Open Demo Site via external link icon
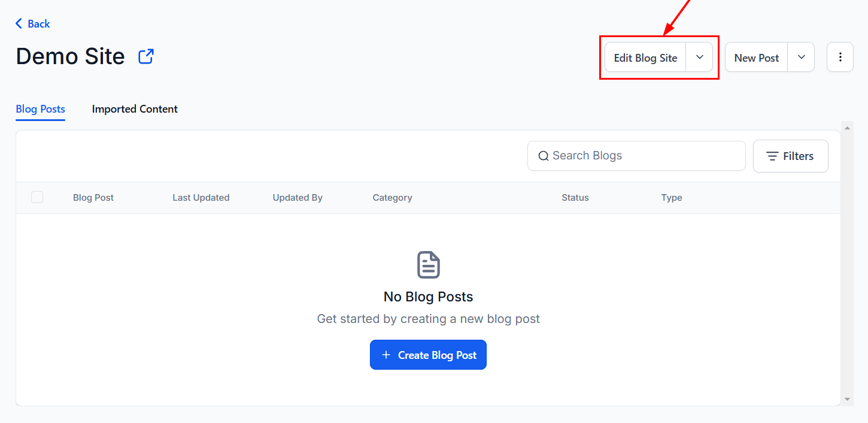This screenshot has width=868, height=423. 146,57
